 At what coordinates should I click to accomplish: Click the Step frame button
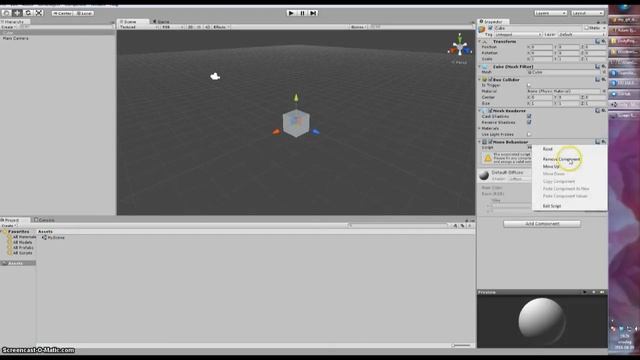coord(313,13)
